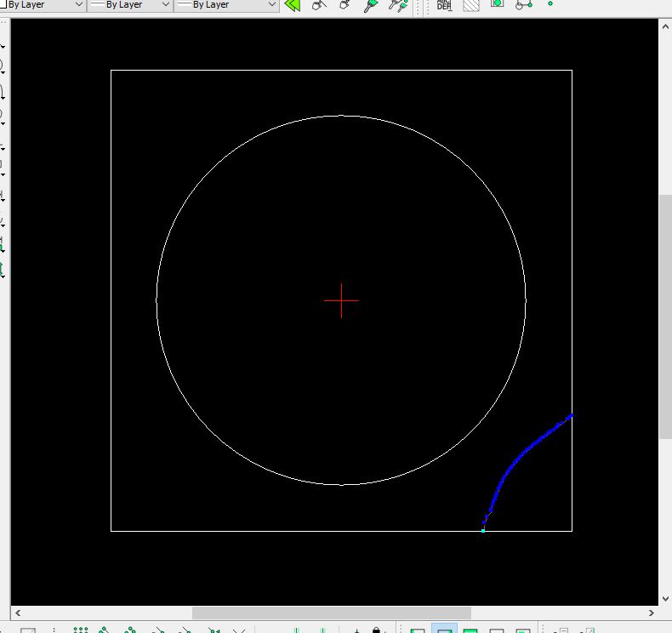Image resolution: width=672 pixels, height=633 pixels.
Task: Click the first hand-with-pencil icon
Action: (x=319, y=5)
